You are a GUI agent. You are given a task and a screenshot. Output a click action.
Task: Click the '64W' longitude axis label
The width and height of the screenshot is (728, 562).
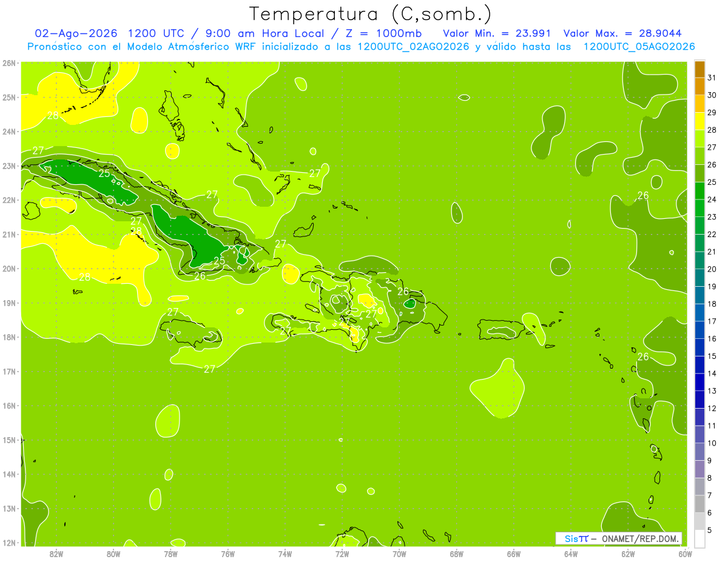click(570, 554)
